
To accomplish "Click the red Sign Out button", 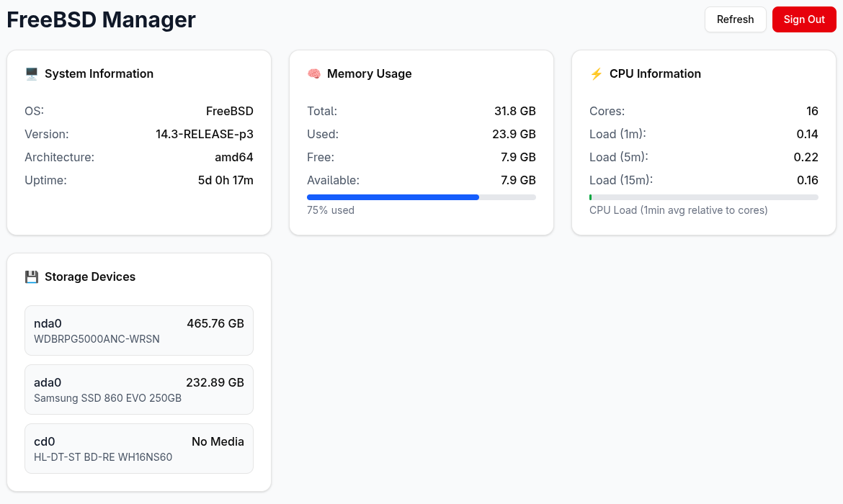I will 804,19.
